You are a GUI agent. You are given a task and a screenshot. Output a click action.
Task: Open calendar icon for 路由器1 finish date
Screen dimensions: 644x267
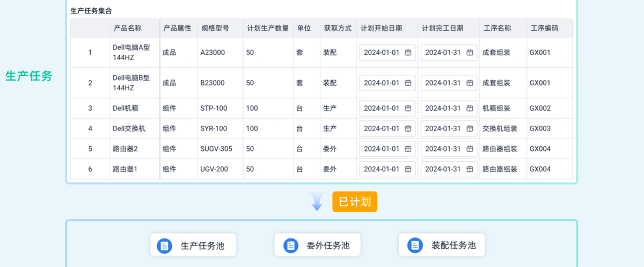[470, 169]
